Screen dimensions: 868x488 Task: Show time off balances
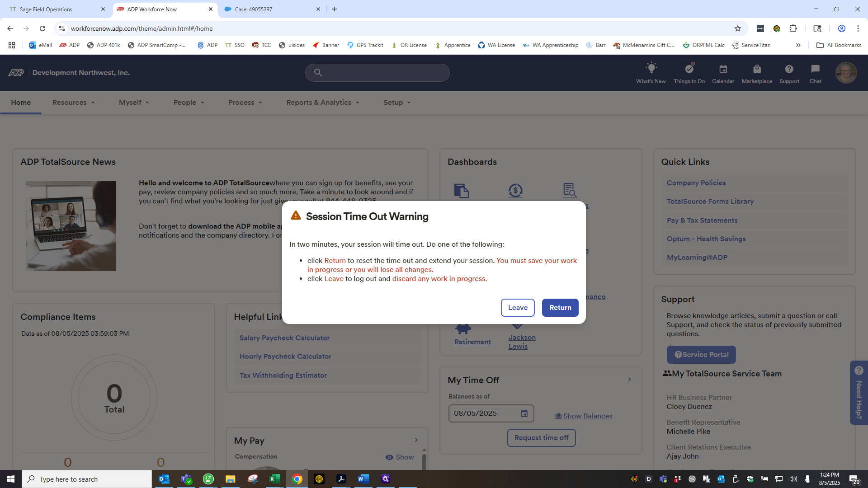(584, 416)
